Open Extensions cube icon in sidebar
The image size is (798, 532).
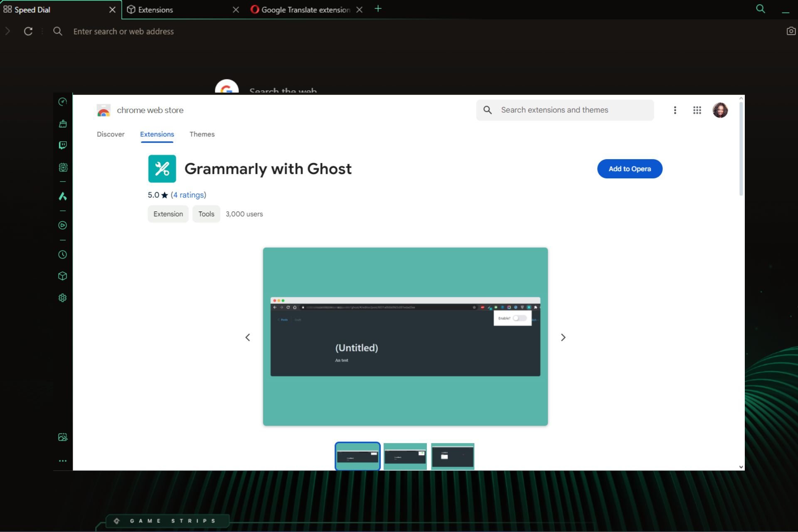click(63, 276)
